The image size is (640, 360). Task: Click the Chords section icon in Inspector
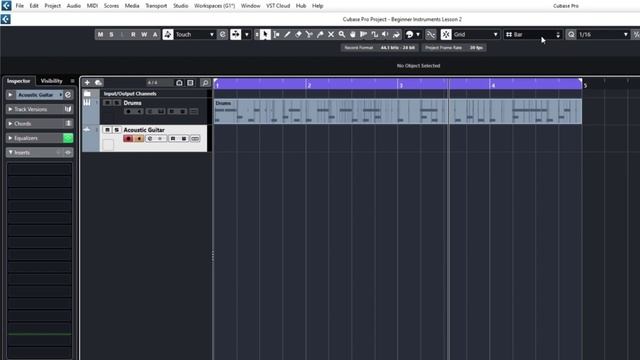(68, 123)
